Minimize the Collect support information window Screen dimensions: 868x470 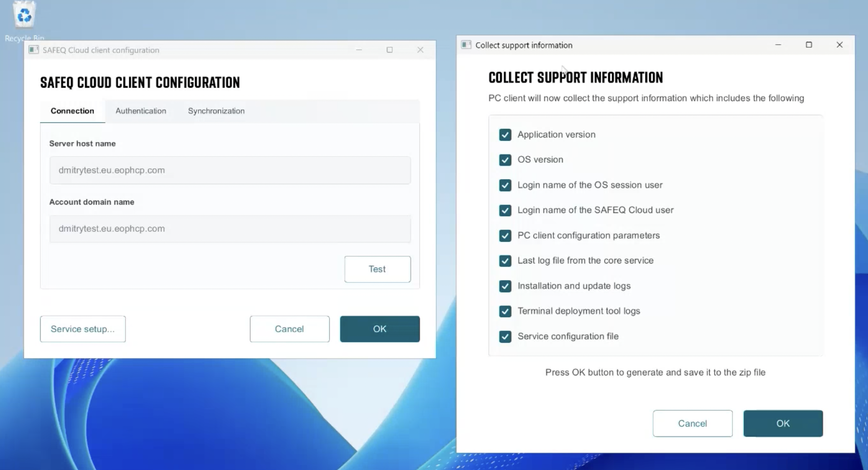[778, 45]
